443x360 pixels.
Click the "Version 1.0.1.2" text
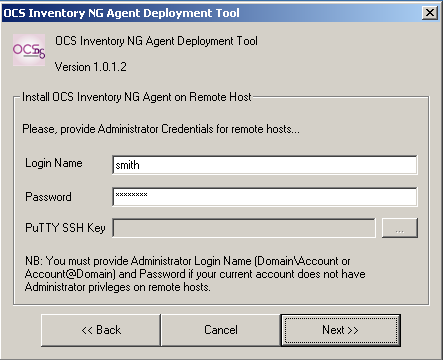pos(91,67)
